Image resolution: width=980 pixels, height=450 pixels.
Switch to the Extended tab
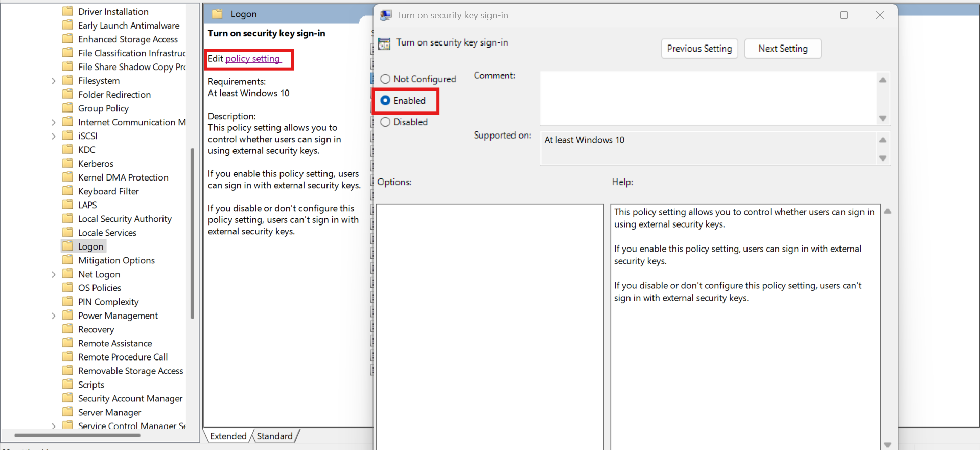point(228,436)
